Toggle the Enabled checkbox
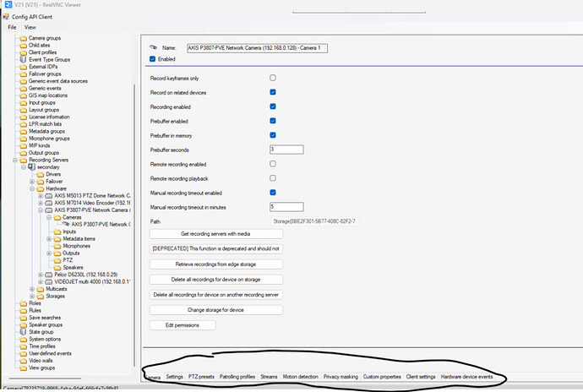Screen dimensions: 583x392 click(152, 59)
